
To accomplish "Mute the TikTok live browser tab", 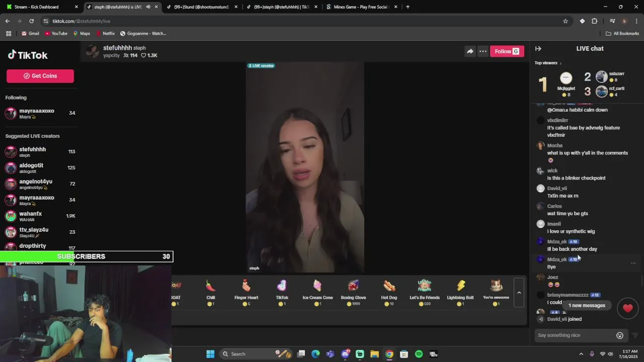I will click(x=148, y=7).
